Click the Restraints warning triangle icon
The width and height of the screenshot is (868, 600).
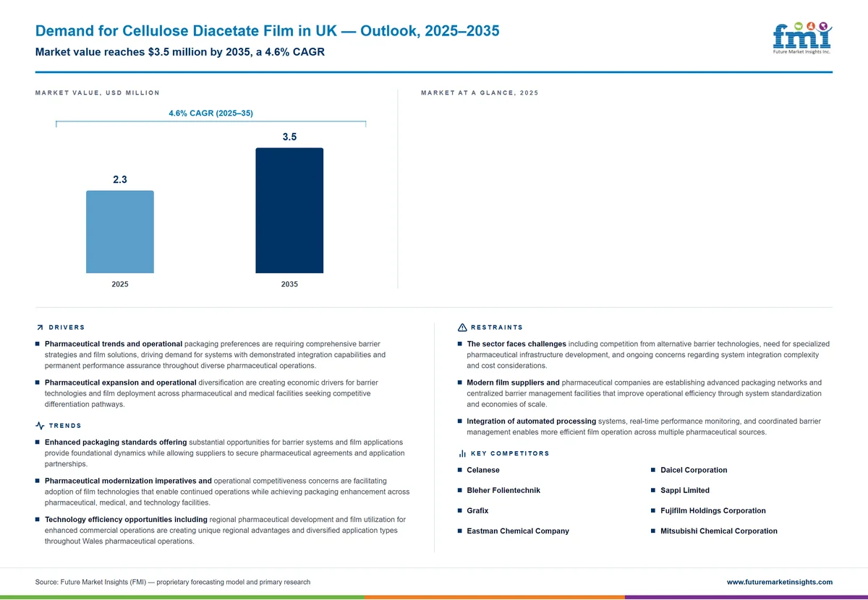pyautogui.click(x=462, y=327)
